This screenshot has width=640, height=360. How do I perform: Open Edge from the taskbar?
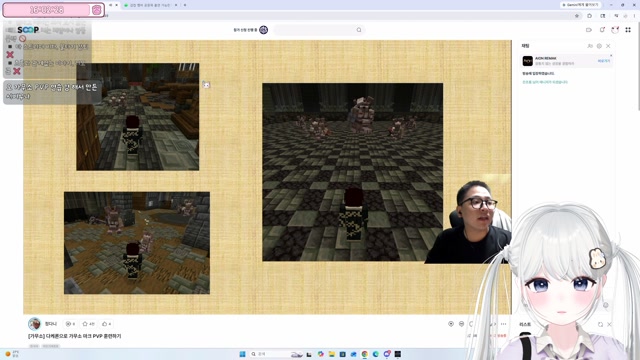coord(376,354)
